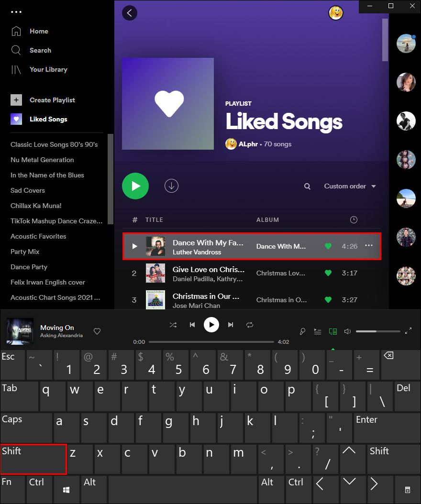Viewport: 421px width, 504px height.
Task: Open Your Library in sidebar
Action: 48,69
